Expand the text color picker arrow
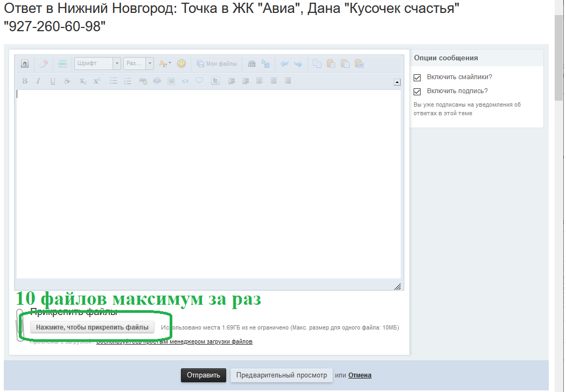This screenshot has height=392, width=566. [170, 64]
